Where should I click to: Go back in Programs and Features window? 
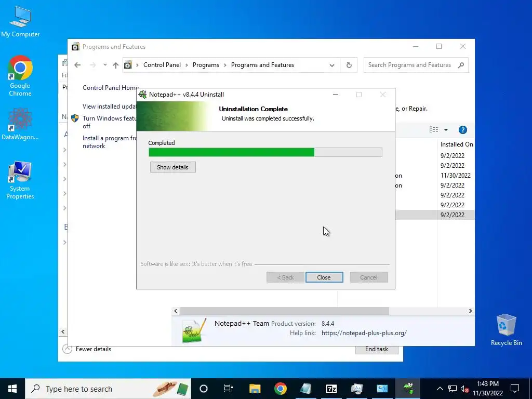77,65
